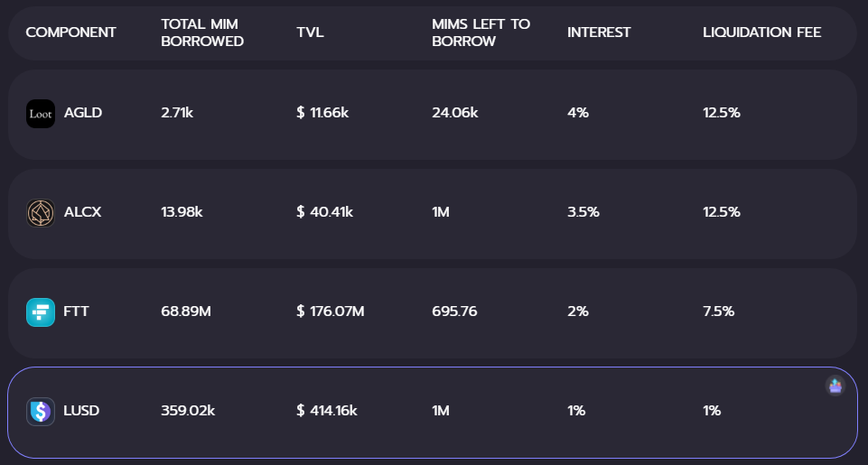Click the AGLD Loot token icon
Screen dimensions: 868x465
click(41, 114)
